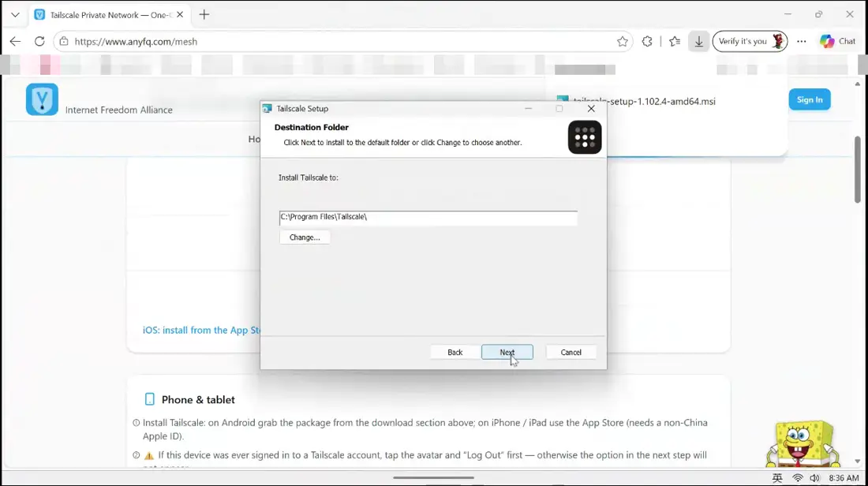Image resolution: width=868 pixels, height=486 pixels.
Task: Click the Next button in Tailscale Setup
Action: click(x=507, y=352)
